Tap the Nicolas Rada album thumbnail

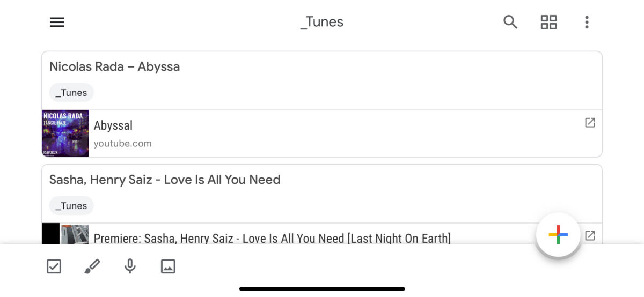point(65,133)
